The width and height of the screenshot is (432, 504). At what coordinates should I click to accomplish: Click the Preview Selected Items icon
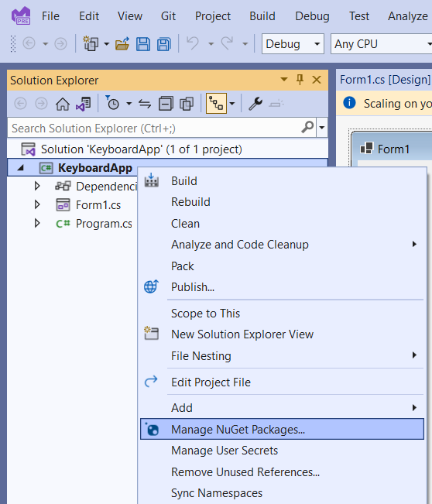click(276, 104)
